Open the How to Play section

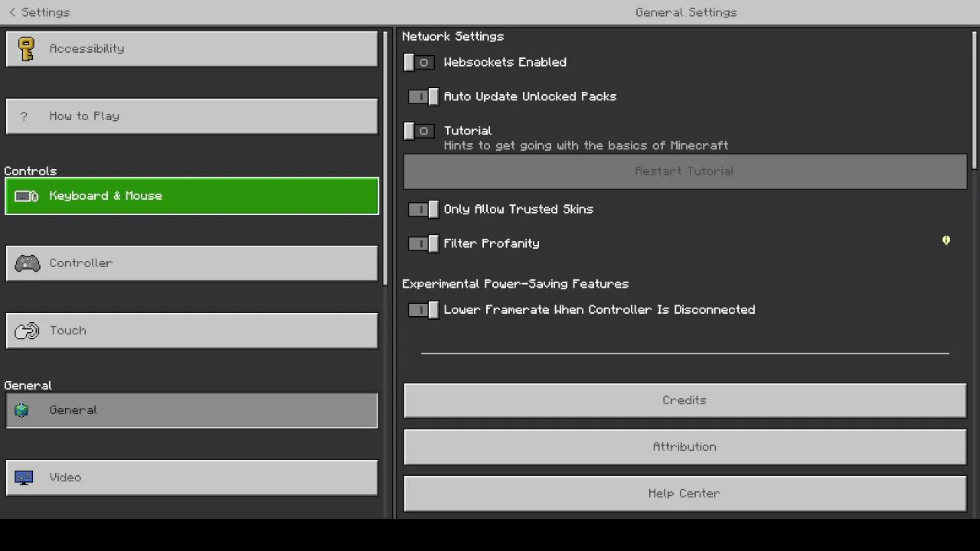[x=191, y=116]
